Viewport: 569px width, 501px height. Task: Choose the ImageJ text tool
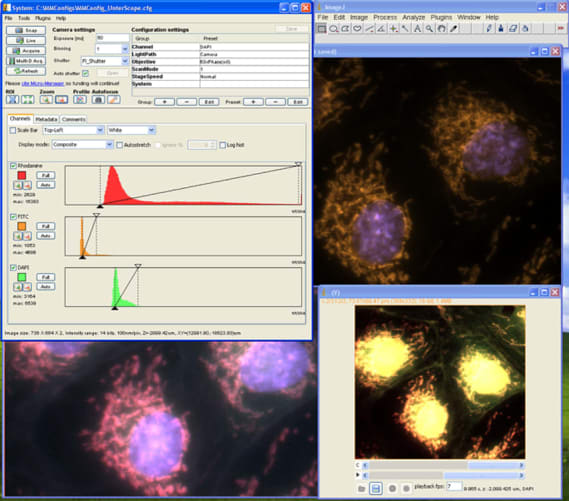(x=418, y=29)
